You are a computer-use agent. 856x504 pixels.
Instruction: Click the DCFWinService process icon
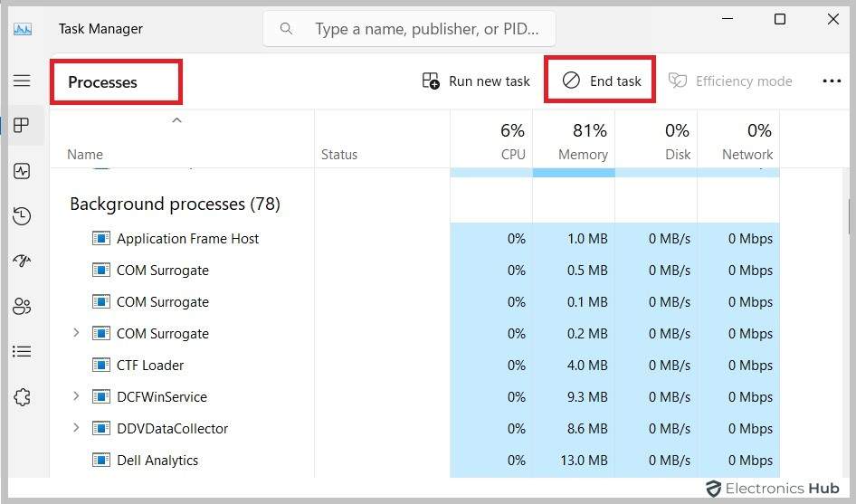[x=101, y=397]
